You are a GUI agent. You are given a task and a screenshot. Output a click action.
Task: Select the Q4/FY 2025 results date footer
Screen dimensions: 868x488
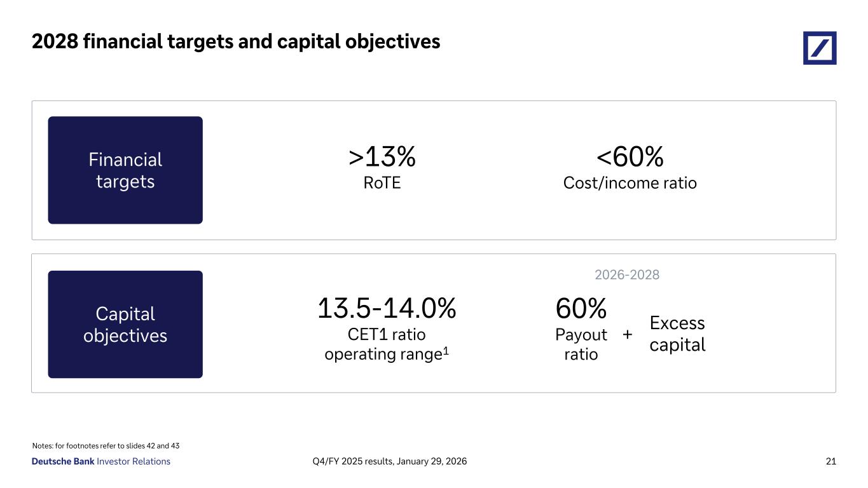[390, 461]
